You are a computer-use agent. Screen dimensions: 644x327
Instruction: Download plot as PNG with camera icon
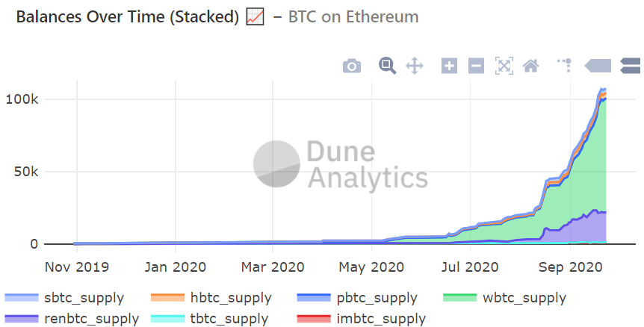352,66
